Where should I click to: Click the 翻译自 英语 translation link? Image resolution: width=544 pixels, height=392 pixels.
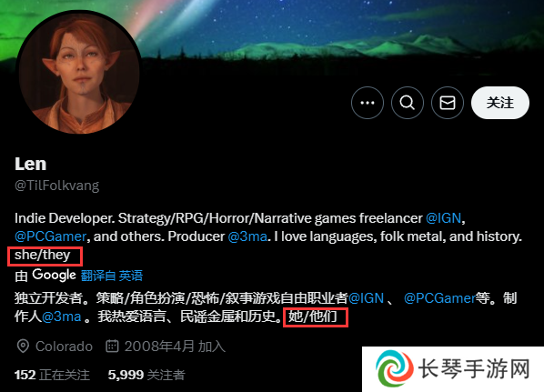pyautogui.click(x=112, y=276)
